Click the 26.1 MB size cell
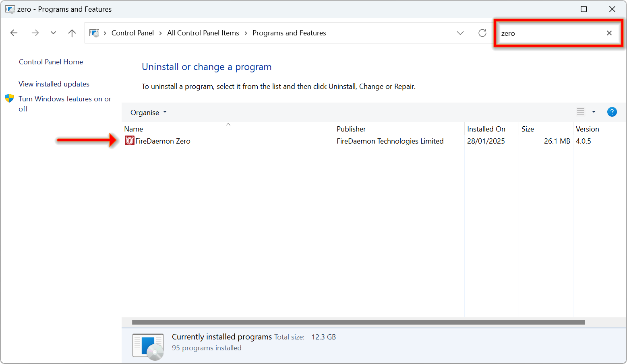This screenshot has width=627, height=364. (557, 141)
